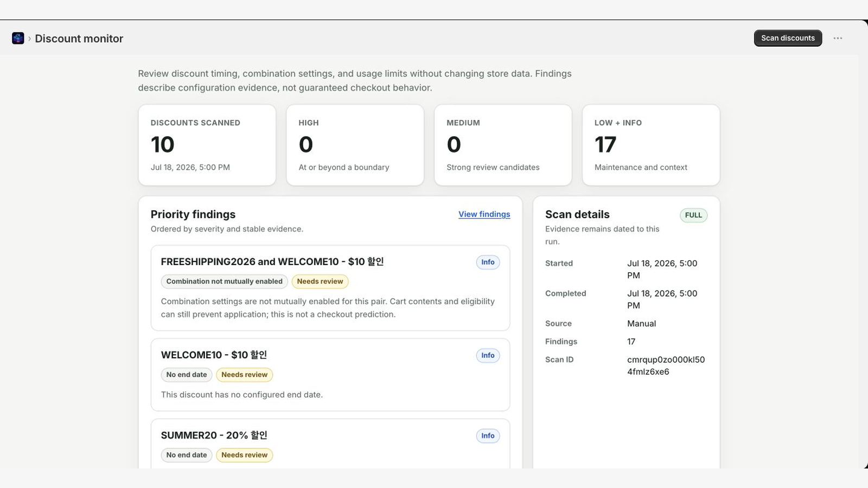868x488 pixels.
Task: Click Info badge on the SUMMER20 finding
Action: coord(488,436)
